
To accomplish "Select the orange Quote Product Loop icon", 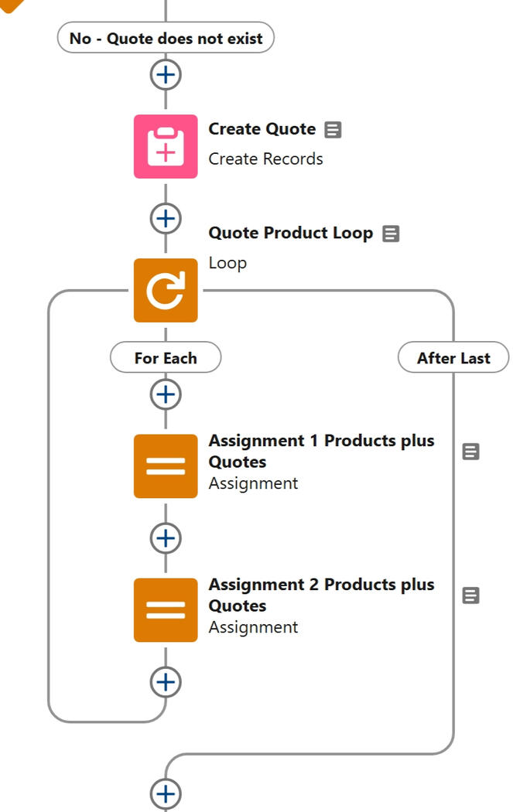I will pyautogui.click(x=166, y=290).
